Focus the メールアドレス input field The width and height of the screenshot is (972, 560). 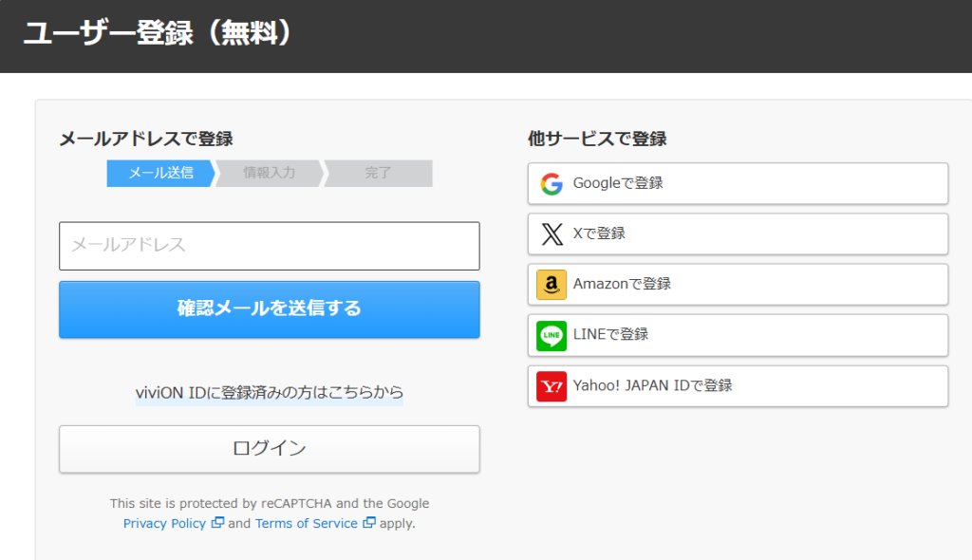(x=270, y=246)
